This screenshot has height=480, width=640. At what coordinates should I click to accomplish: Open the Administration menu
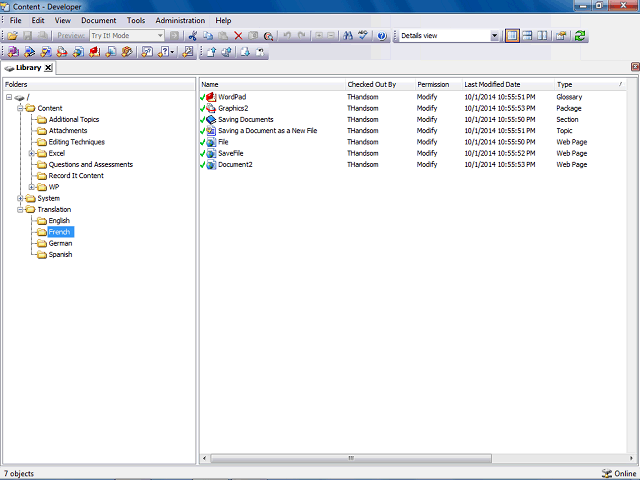pyautogui.click(x=180, y=20)
